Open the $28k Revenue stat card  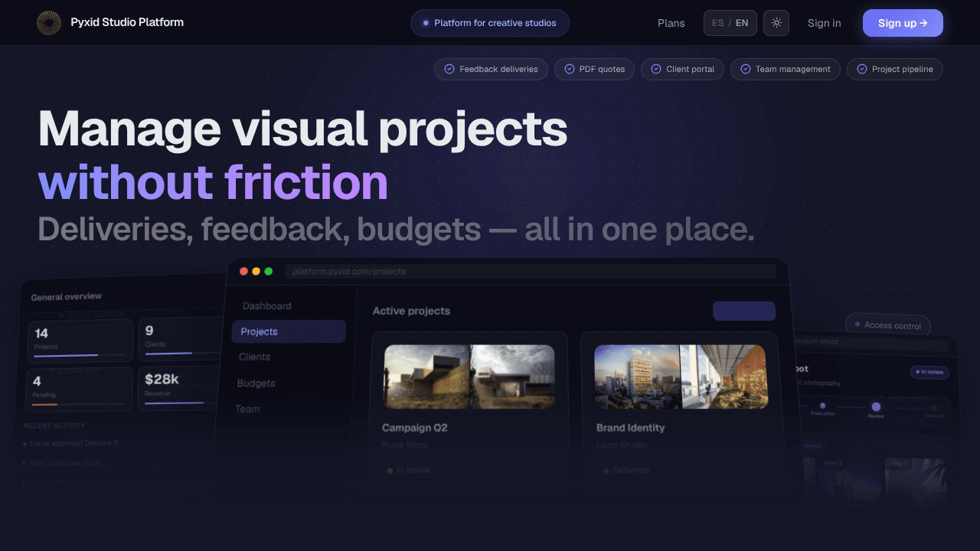(x=178, y=389)
